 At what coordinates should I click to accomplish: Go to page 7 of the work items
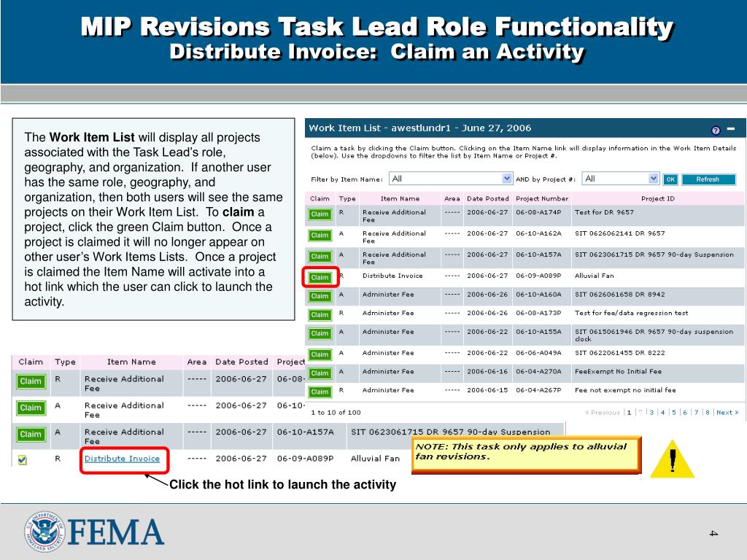point(697,413)
